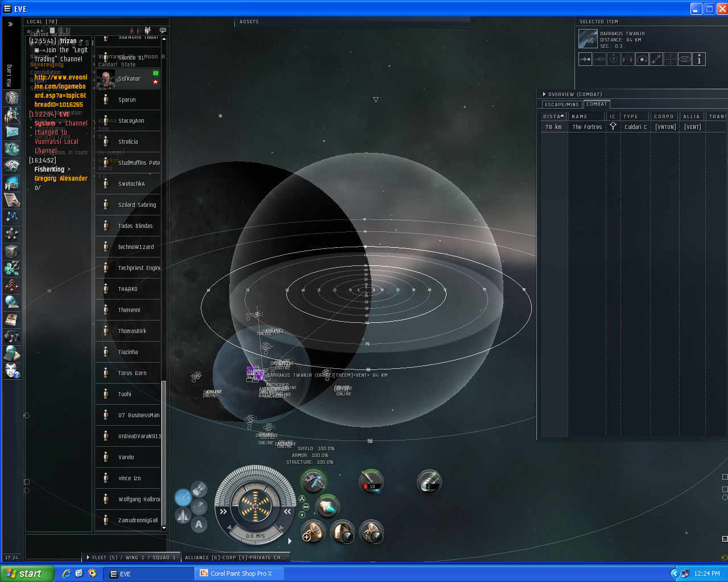The width and height of the screenshot is (728, 582).
Task: Select The Fortres row in the overview
Action: pyautogui.click(x=633, y=127)
